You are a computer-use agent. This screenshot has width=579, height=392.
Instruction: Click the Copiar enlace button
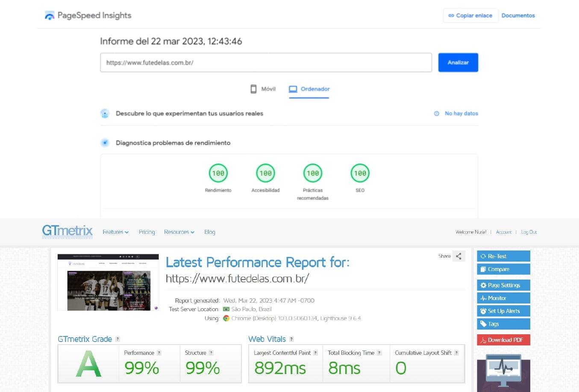click(470, 15)
